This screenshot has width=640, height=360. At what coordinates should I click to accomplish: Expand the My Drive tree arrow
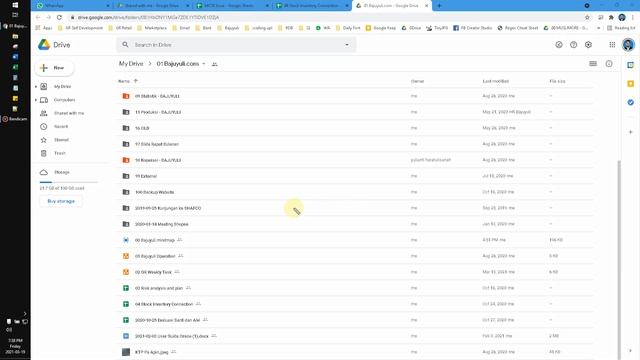point(36,87)
